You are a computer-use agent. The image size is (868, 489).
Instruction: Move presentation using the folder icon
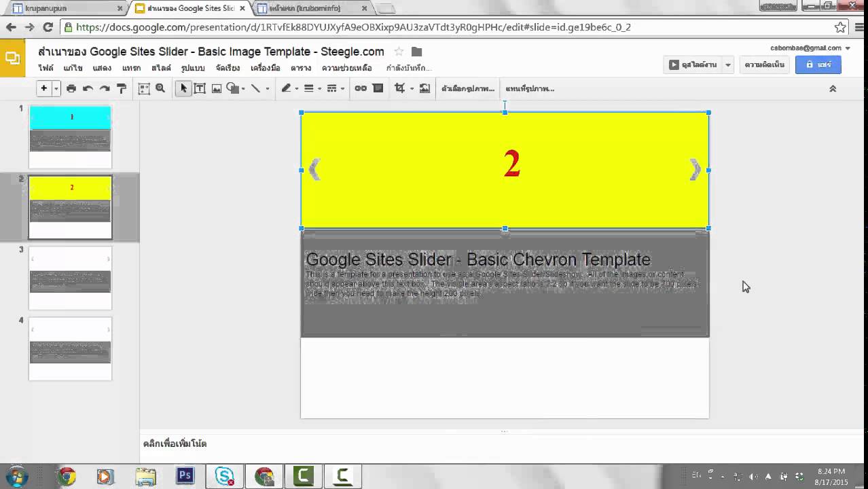tap(416, 52)
